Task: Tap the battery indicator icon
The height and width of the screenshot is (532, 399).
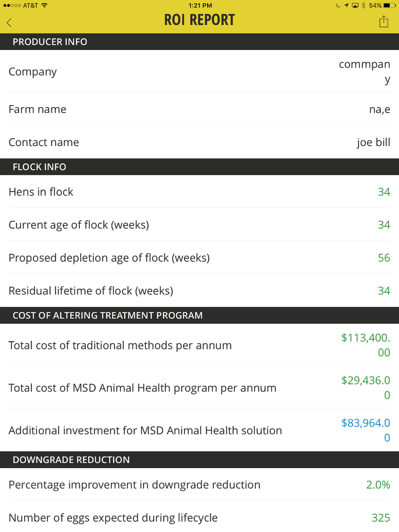Action: (389, 5)
